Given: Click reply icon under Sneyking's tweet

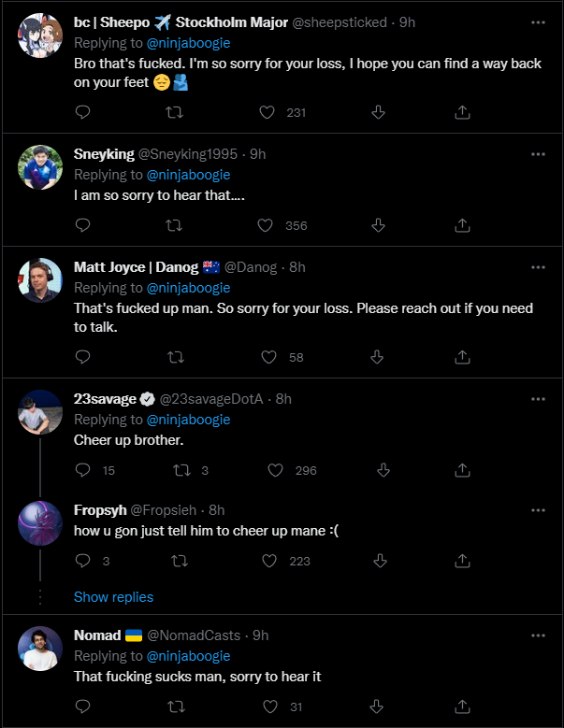Looking at the screenshot, I should 82,225.
